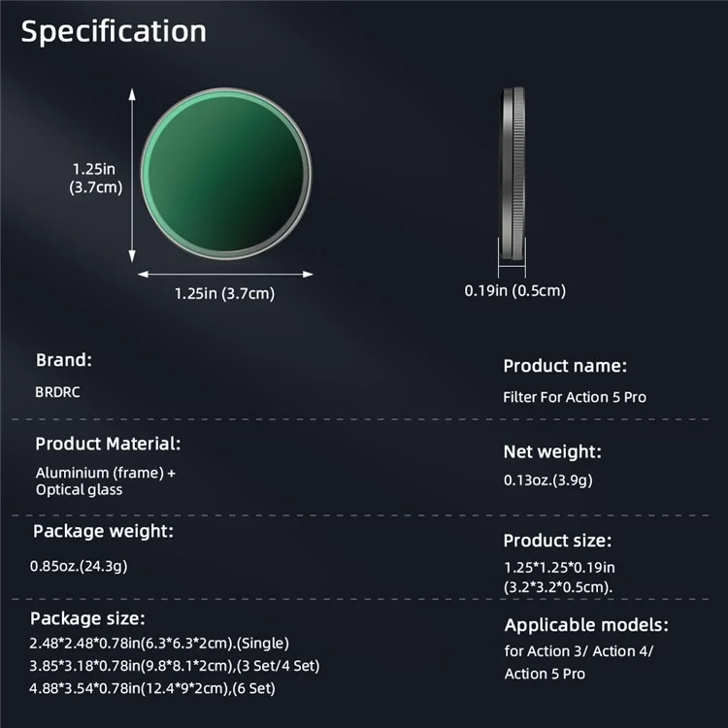
Task: Click the Brand: label
Action: tap(64, 360)
